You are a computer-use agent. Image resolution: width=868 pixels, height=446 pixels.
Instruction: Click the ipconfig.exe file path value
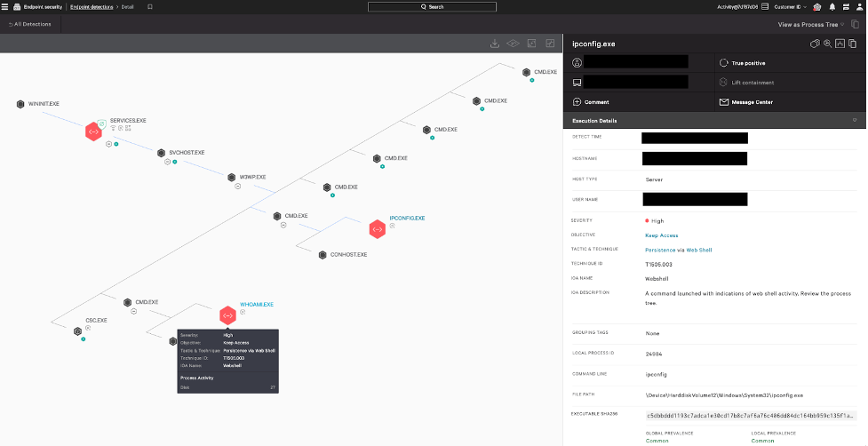tap(724, 395)
